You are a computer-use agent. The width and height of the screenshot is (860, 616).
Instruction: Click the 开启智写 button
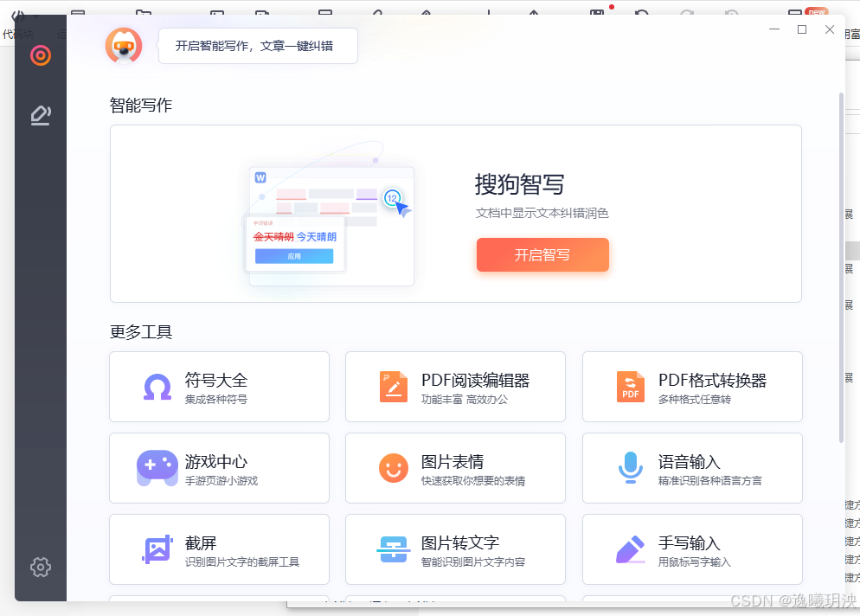pos(542,254)
